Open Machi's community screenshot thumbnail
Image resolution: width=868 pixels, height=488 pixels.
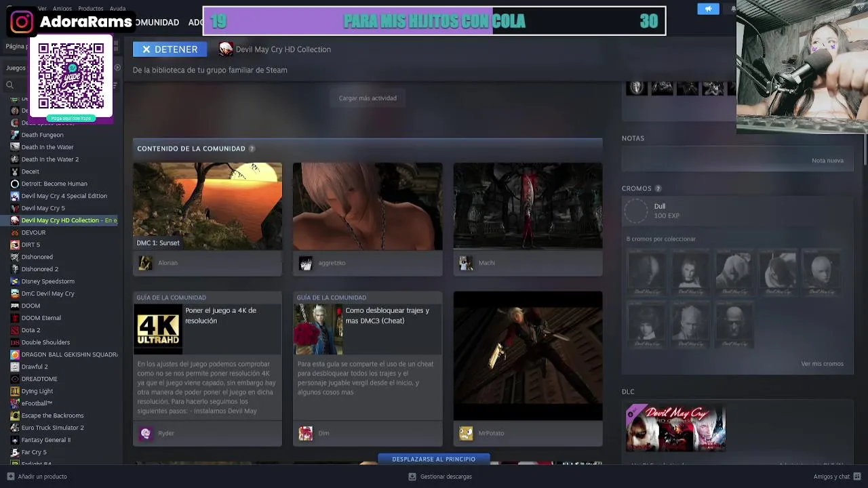coord(528,206)
